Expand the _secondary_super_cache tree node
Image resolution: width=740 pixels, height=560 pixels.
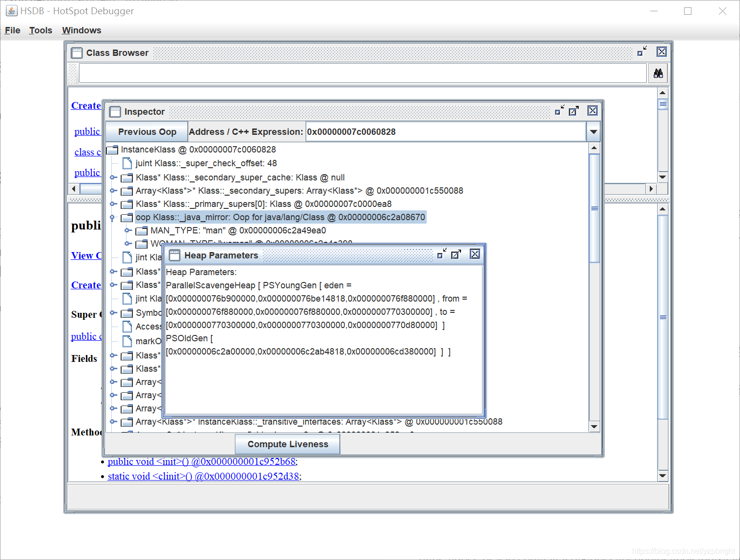[113, 178]
